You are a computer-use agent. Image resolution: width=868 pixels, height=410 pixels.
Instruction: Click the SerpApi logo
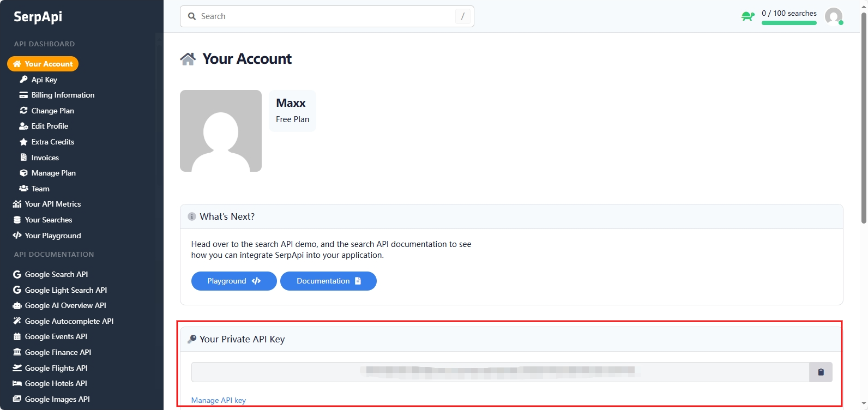pos(38,17)
